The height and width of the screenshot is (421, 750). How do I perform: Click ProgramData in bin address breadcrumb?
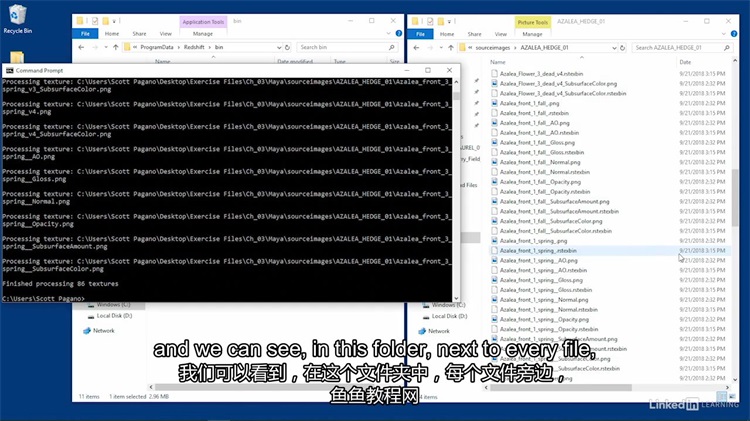pos(157,47)
